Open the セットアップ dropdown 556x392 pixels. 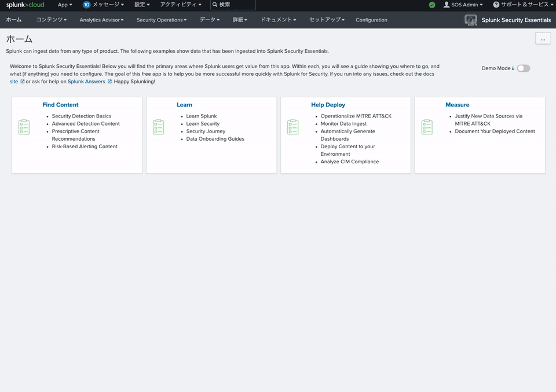click(328, 20)
